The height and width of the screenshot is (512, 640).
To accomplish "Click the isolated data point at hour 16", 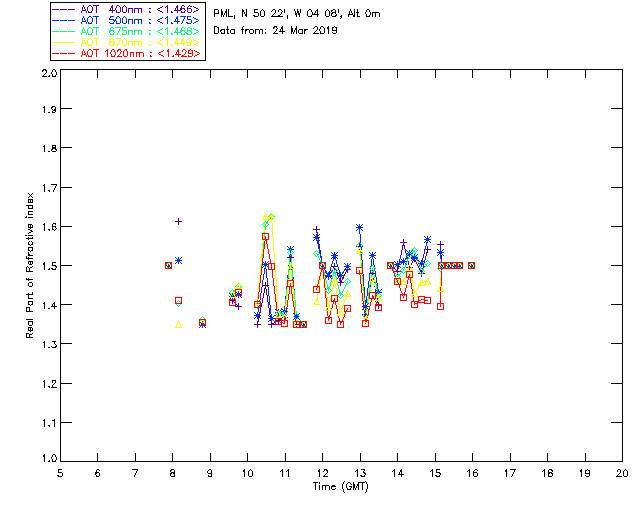I will pyautogui.click(x=471, y=265).
